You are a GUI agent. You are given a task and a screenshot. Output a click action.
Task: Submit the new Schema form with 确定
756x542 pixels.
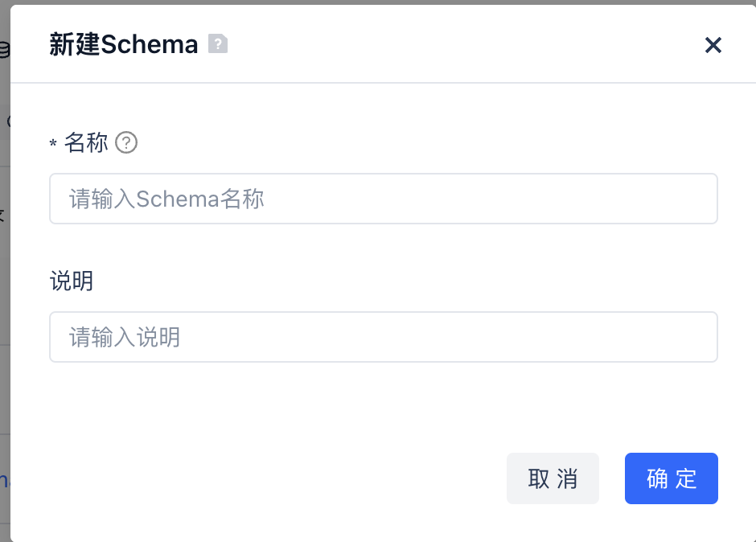coord(671,478)
